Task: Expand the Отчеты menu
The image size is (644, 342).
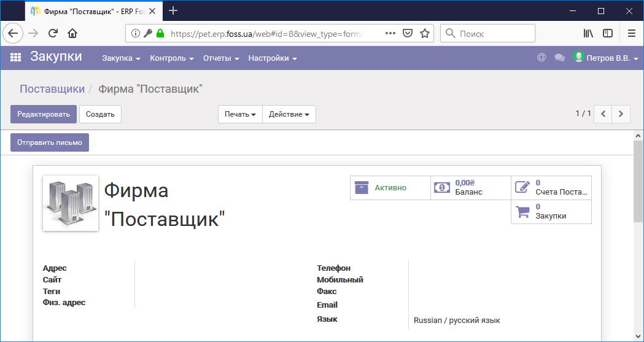Action: pyautogui.click(x=221, y=58)
